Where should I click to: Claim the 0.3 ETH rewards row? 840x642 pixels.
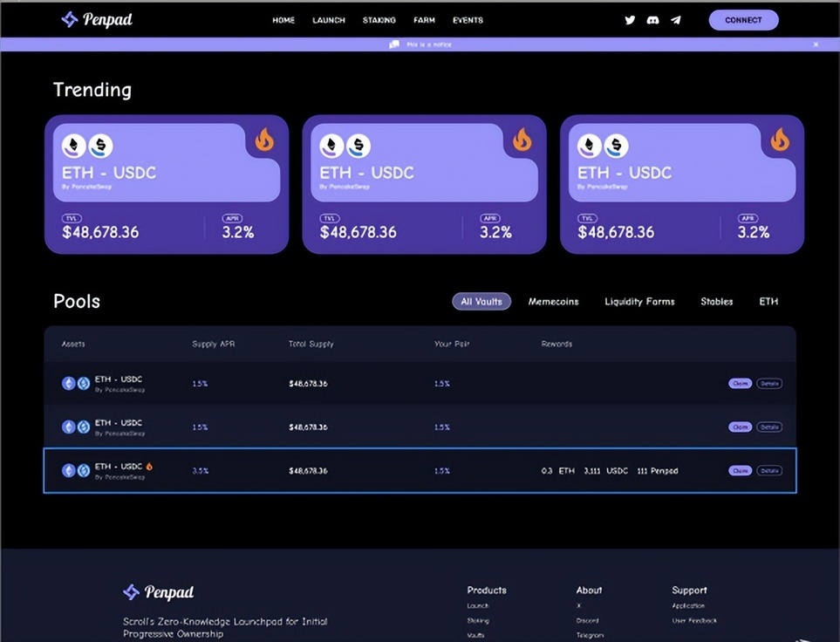740,470
